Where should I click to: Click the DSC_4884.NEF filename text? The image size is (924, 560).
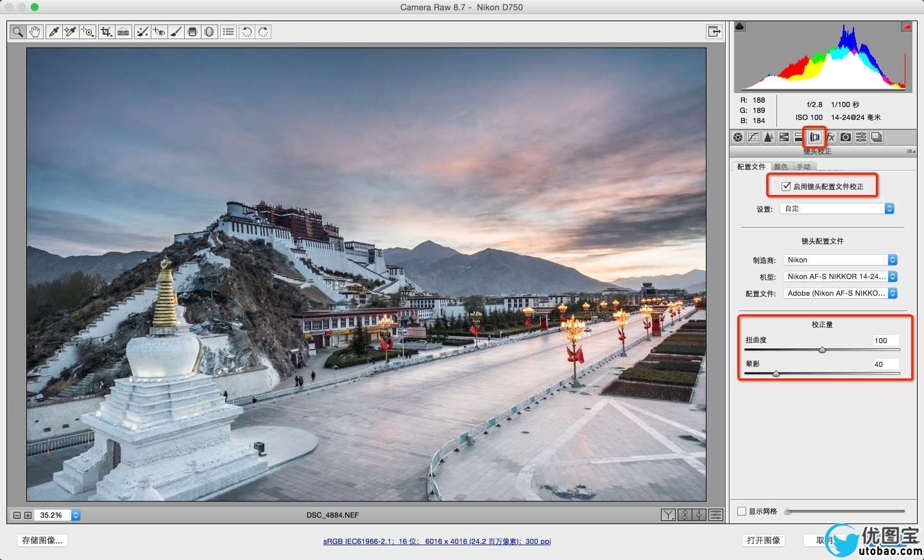tap(332, 515)
